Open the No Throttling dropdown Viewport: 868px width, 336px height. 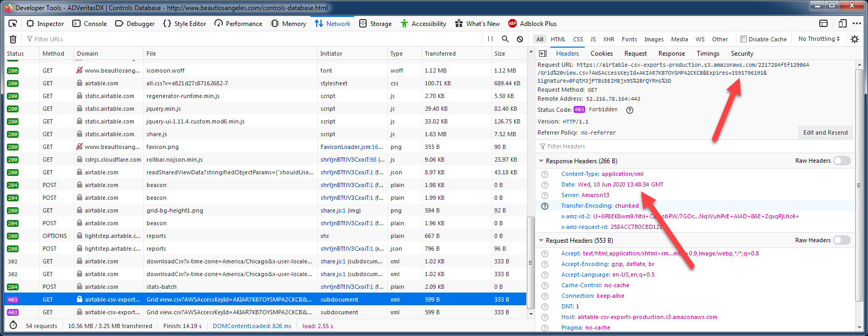(819, 39)
